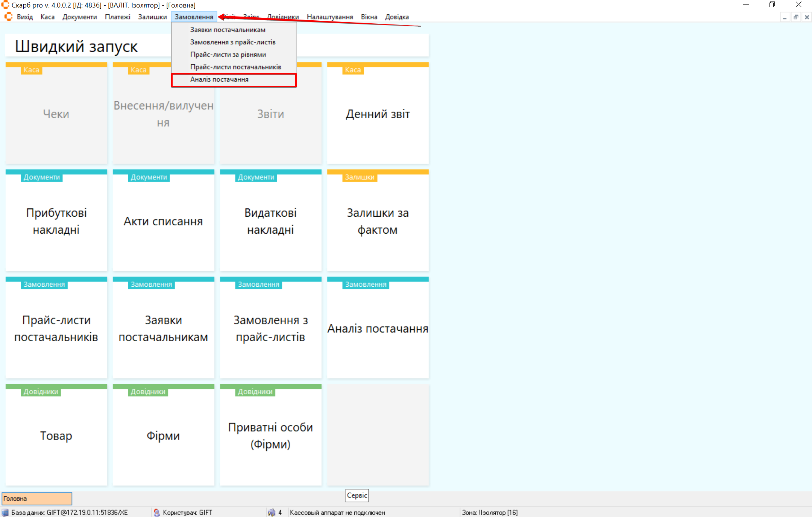Open the Приватні особи (Фірми) tile
Image resolution: width=812 pixels, height=517 pixels.
(x=271, y=435)
